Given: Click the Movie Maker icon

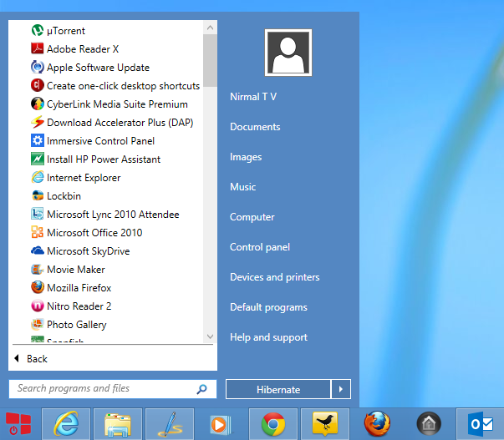Looking at the screenshot, I should pos(38,269).
